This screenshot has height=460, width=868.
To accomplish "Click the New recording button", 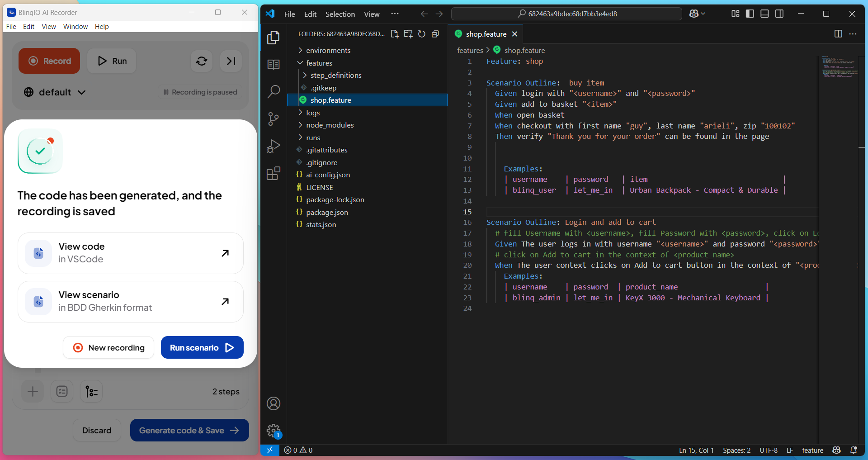I will (x=108, y=347).
